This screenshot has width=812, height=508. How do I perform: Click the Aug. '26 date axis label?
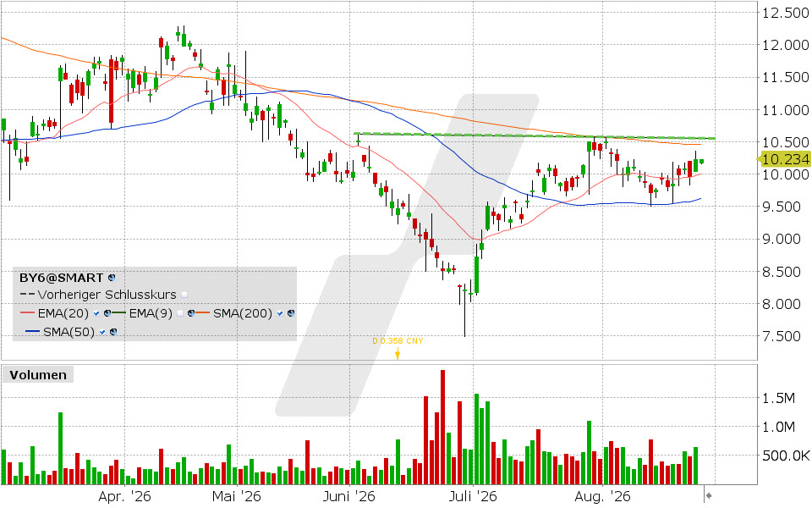[x=603, y=496]
